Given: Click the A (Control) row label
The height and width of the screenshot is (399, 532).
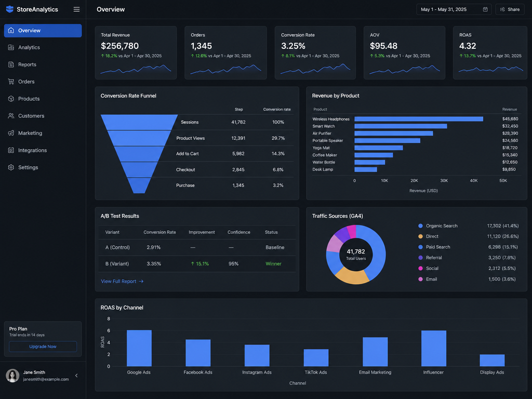Looking at the screenshot, I should (x=117, y=248).
